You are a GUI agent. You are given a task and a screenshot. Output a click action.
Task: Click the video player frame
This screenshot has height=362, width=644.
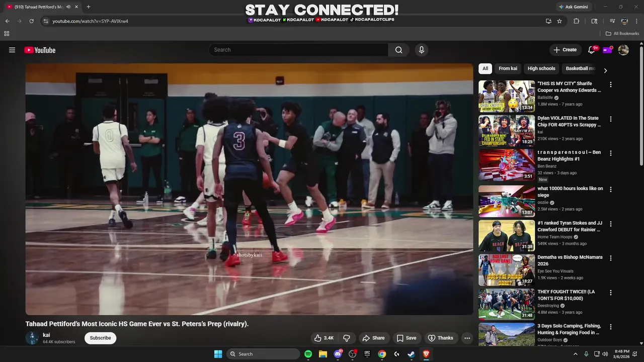[x=250, y=189]
